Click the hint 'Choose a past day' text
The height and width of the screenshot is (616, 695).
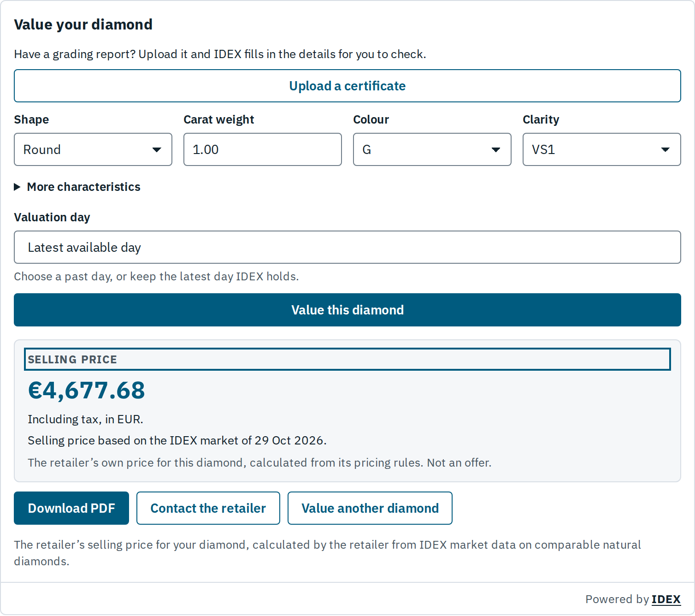156,276
